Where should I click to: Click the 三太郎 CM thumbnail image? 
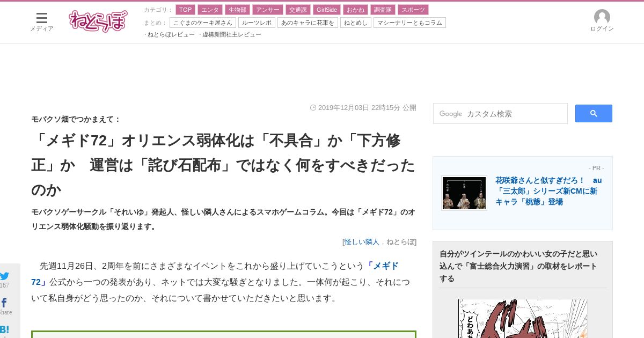click(x=464, y=193)
